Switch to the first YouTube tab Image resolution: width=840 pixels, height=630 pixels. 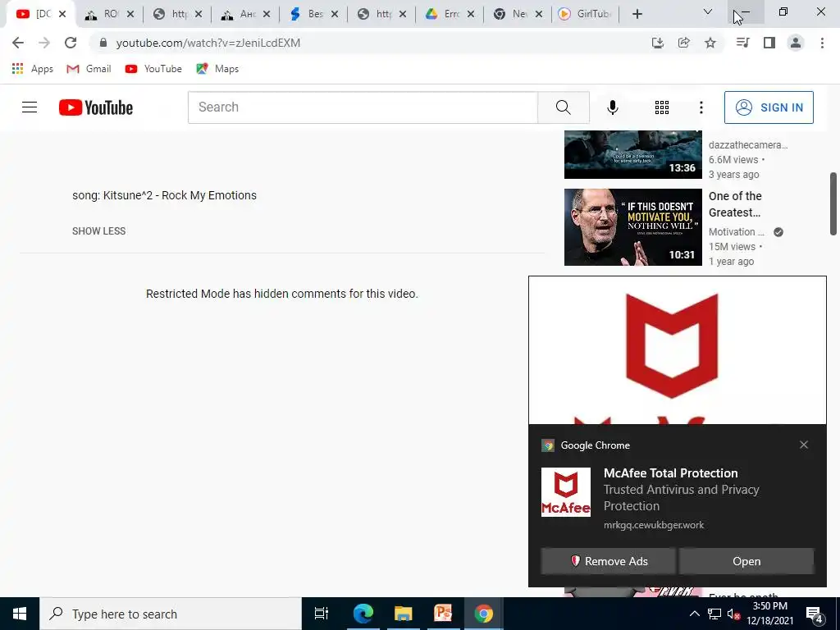click(40, 14)
